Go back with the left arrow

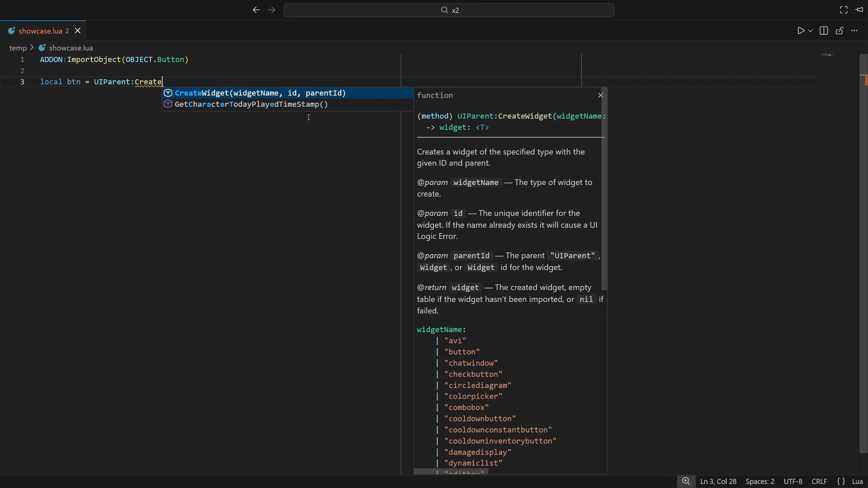(256, 10)
